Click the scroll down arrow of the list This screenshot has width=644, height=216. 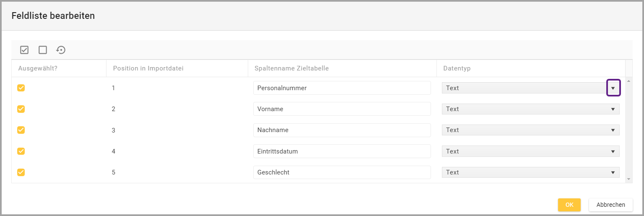(x=628, y=179)
